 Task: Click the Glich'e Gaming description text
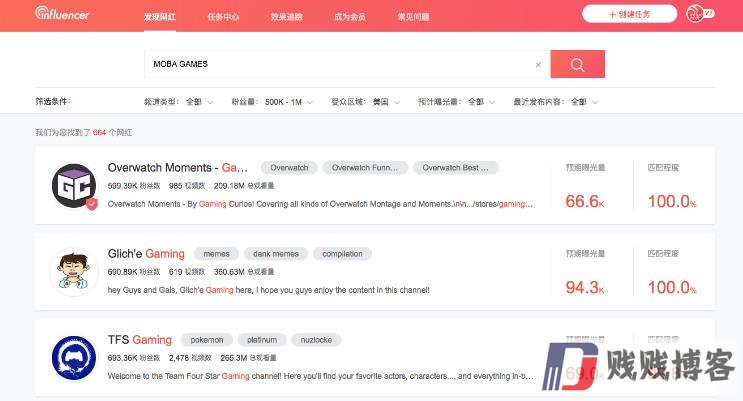point(269,290)
